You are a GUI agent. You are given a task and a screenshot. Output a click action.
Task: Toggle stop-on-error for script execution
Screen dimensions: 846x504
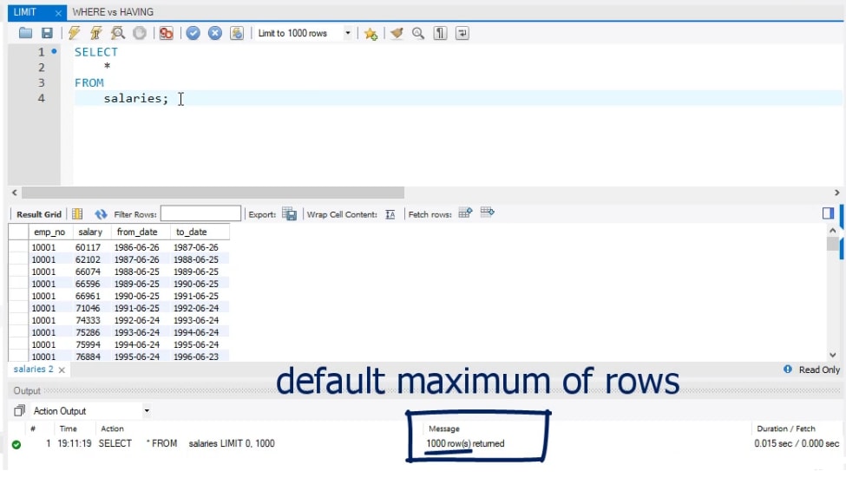(x=167, y=33)
